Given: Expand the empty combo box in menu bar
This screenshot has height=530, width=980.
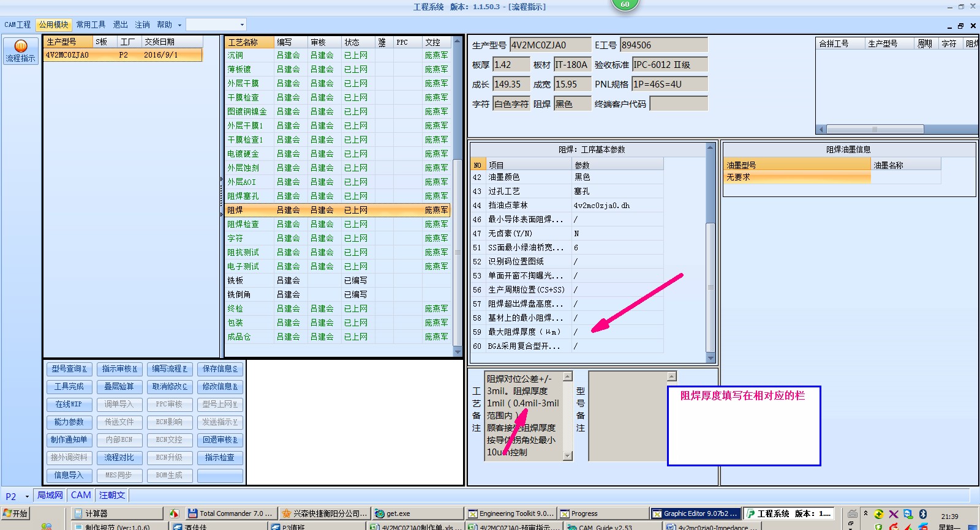Looking at the screenshot, I should pyautogui.click(x=241, y=24).
